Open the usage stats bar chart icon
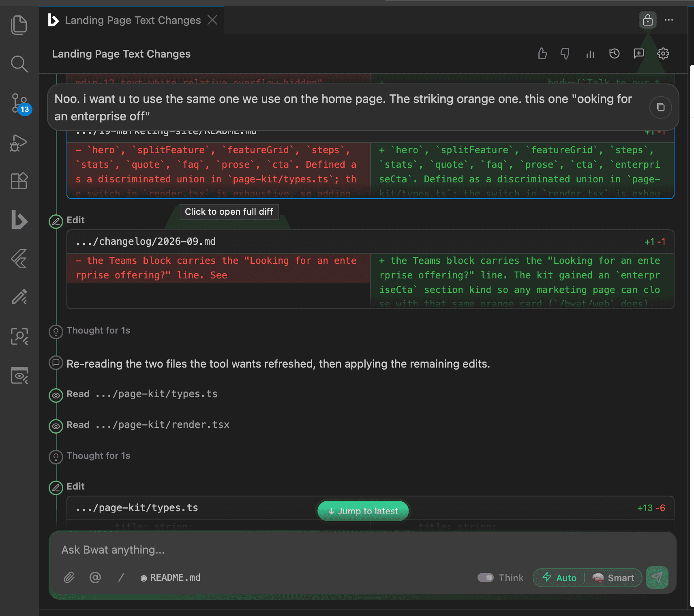Image resolution: width=694 pixels, height=616 pixels. click(590, 53)
